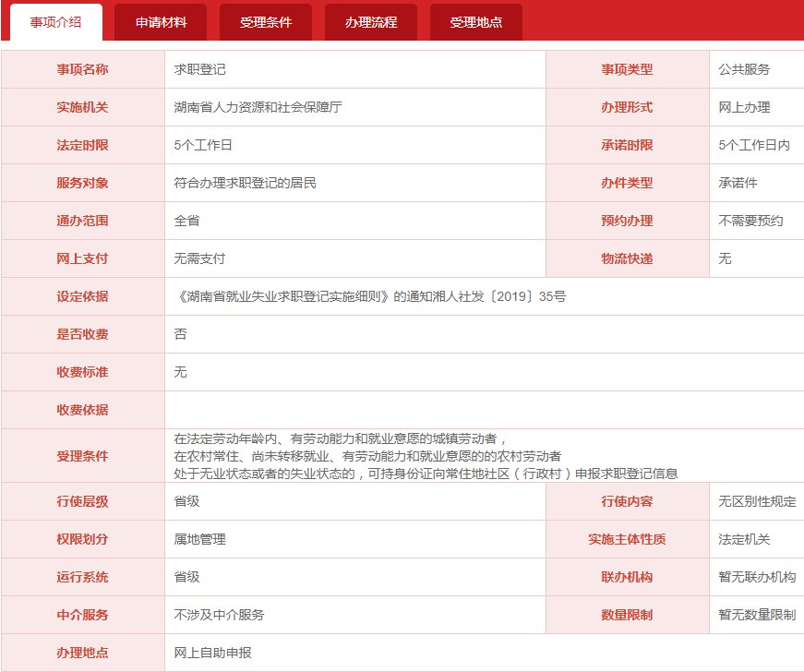
Task: Open the 申请材料 tab
Action: (x=161, y=22)
